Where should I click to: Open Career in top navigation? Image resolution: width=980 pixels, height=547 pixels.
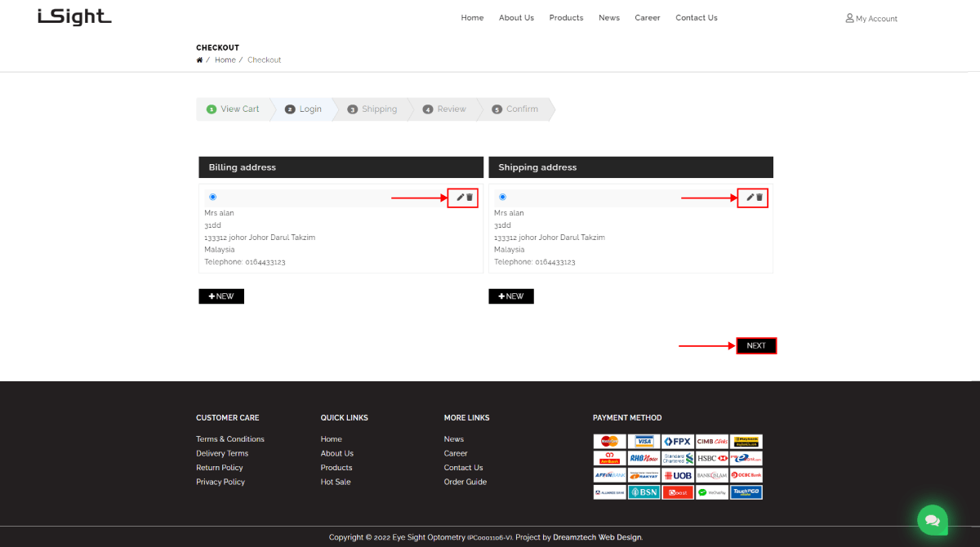click(648, 18)
